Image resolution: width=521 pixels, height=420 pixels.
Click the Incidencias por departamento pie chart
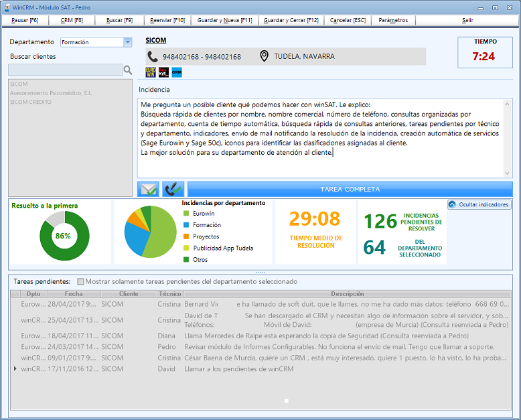[x=151, y=232]
